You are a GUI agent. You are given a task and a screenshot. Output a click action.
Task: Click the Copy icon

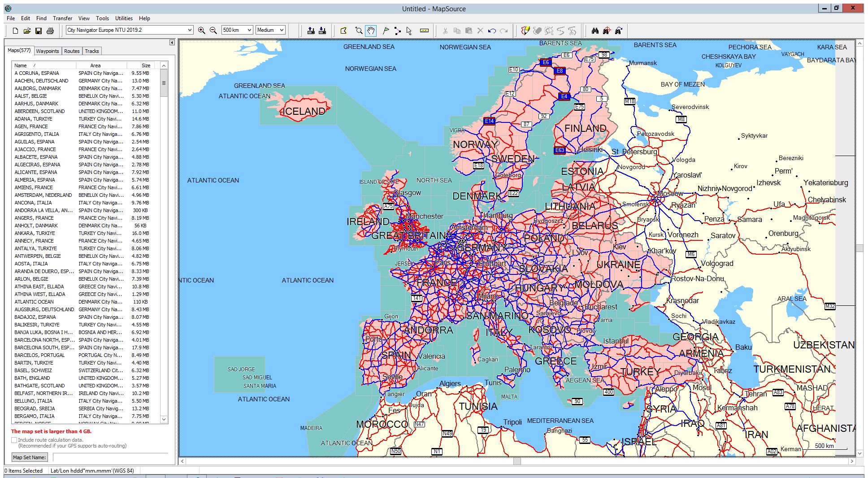pos(457,30)
